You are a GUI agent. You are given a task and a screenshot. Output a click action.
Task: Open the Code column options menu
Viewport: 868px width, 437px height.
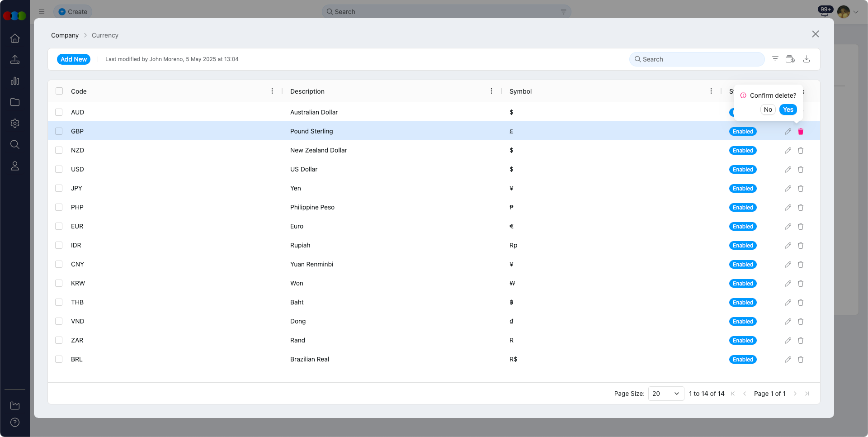pos(272,91)
